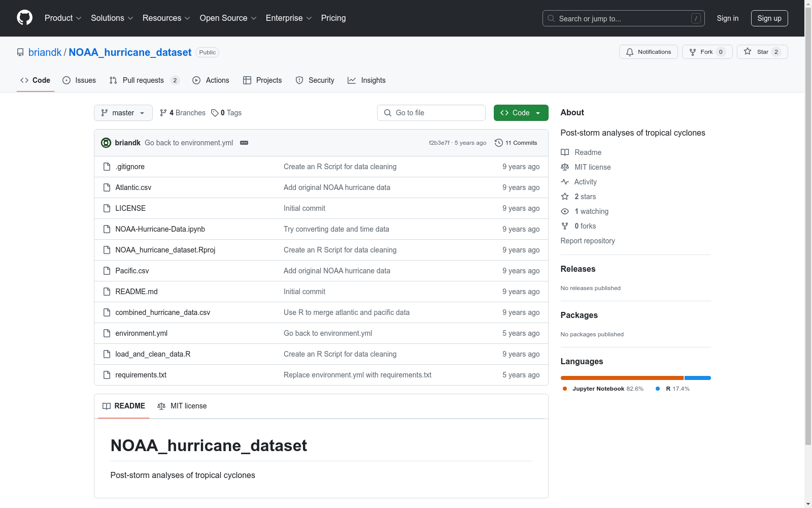This screenshot has width=812, height=508.
Task: Click Report repository link
Action: coord(588,241)
